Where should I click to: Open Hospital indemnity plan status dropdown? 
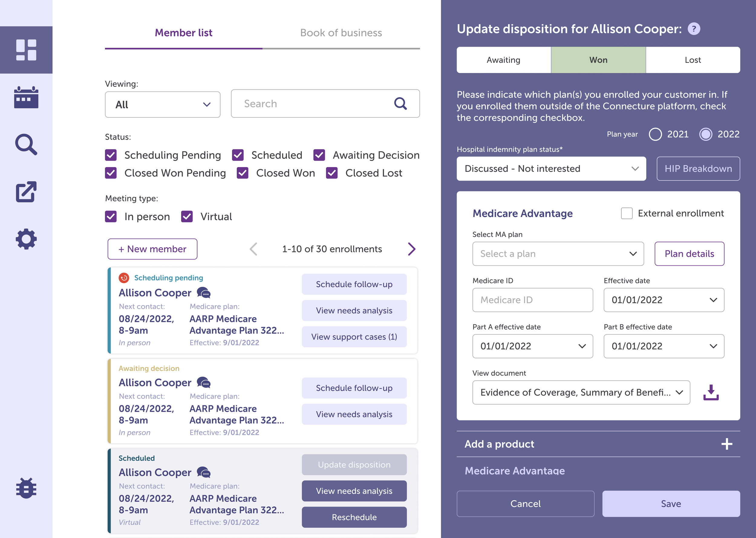551,169
